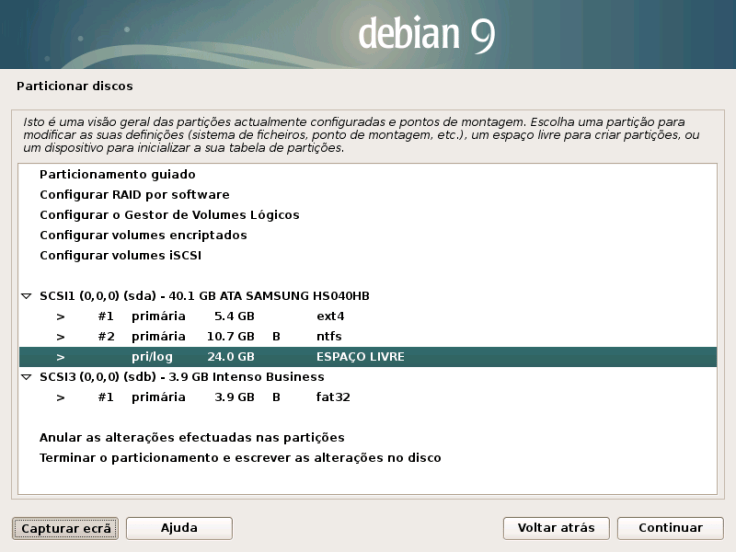
Task: Choose Terminar o particionamento e escrever alterações
Action: 240,458
